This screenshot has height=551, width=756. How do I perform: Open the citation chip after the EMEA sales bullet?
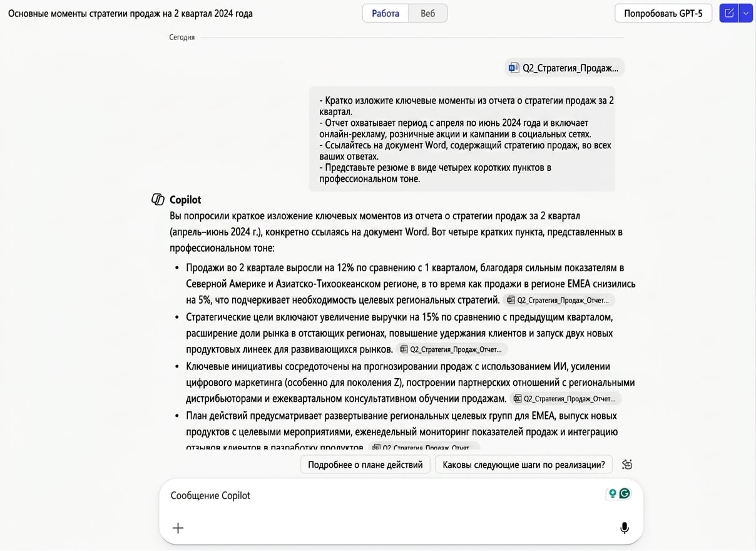click(x=559, y=300)
